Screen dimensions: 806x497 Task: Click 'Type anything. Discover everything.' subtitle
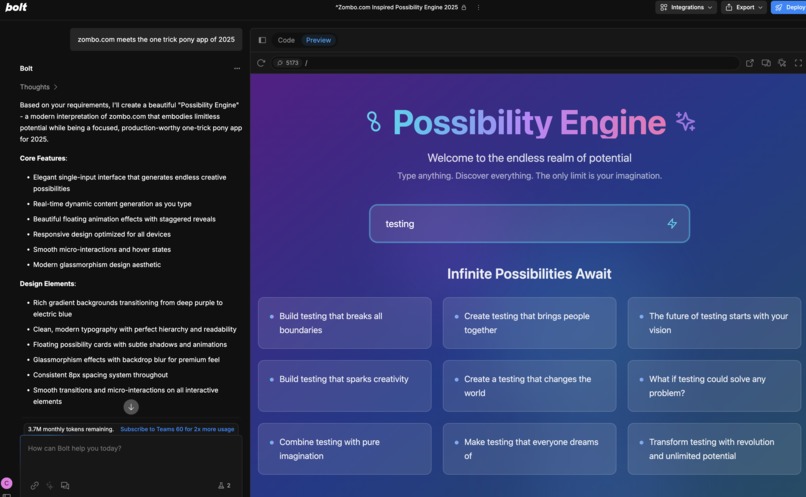point(529,176)
